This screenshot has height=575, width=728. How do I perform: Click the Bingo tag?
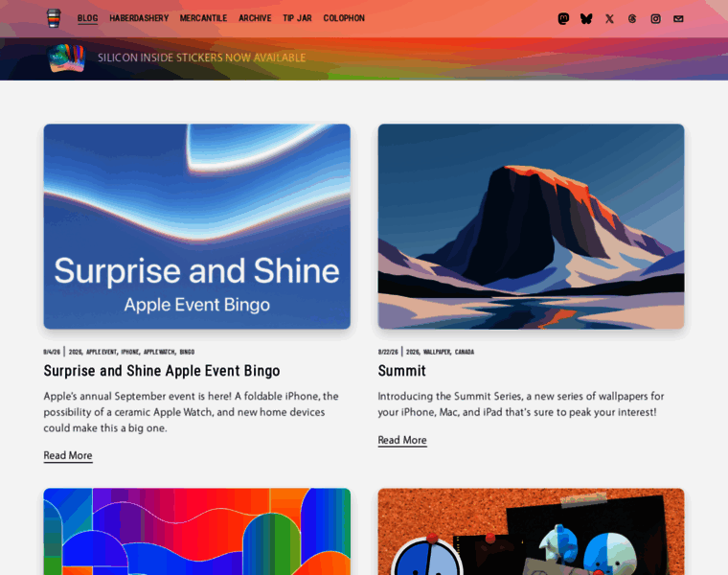pyautogui.click(x=187, y=352)
